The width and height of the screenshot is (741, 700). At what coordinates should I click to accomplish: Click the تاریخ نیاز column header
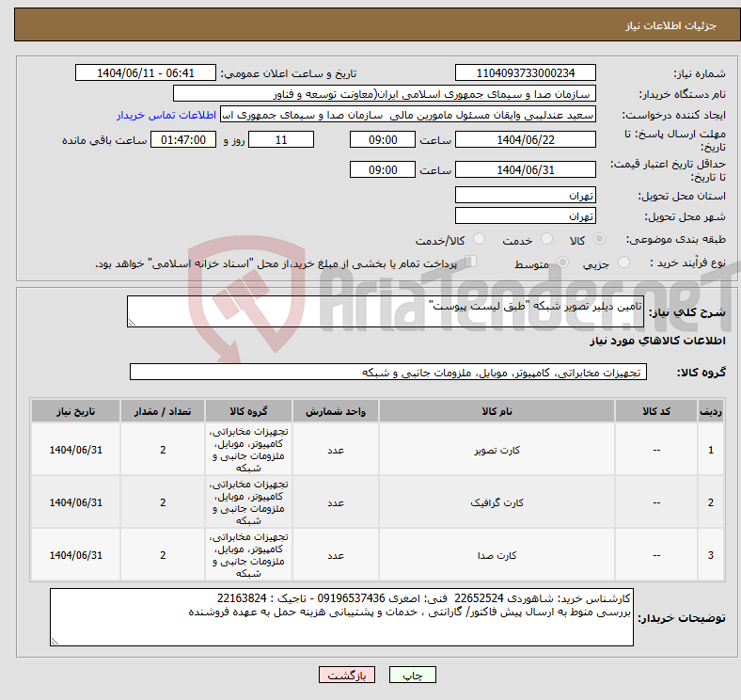[75, 411]
